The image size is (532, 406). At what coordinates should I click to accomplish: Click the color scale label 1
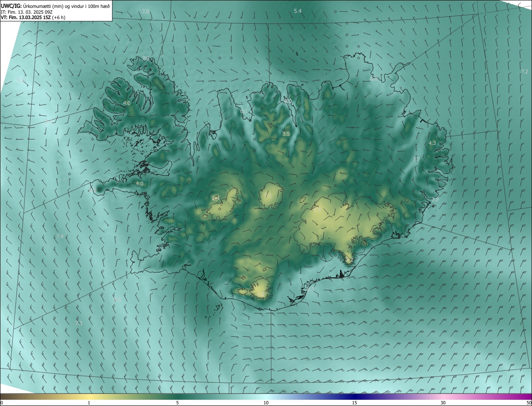coord(89,403)
